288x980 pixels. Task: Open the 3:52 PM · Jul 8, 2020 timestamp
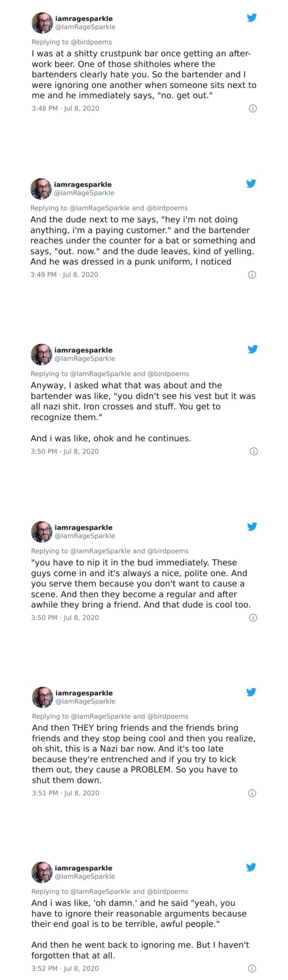pos(65,968)
